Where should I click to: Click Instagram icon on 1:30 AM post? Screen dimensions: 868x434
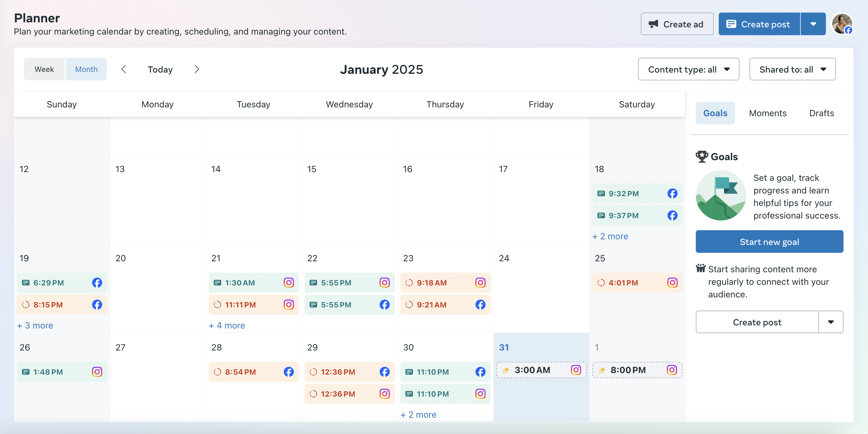[288, 283]
